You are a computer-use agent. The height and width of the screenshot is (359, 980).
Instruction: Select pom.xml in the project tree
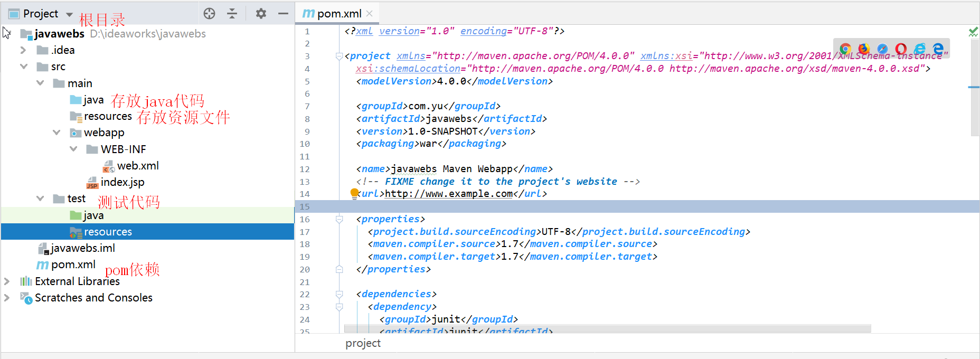[x=73, y=264]
